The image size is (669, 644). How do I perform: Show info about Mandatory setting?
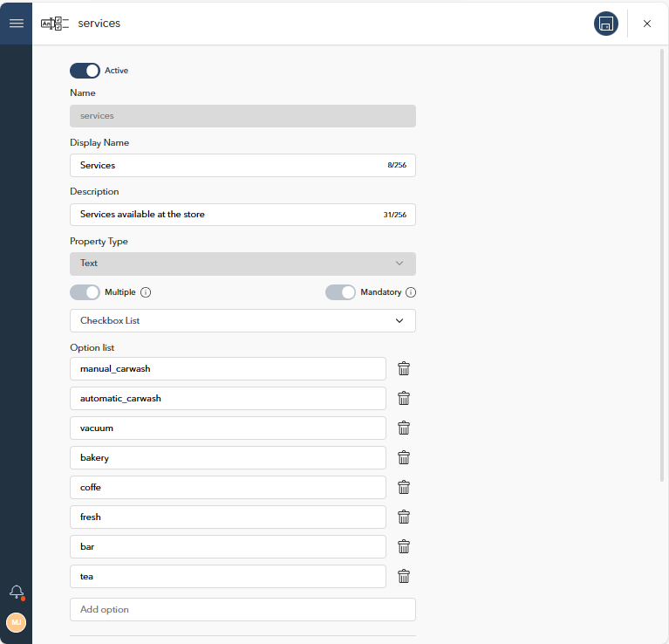[x=411, y=292]
